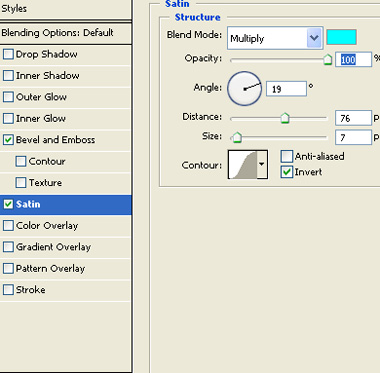The height and width of the screenshot is (373, 380).
Task: Check the Pattern Overlay checkbox
Action: [x=8, y=268]
